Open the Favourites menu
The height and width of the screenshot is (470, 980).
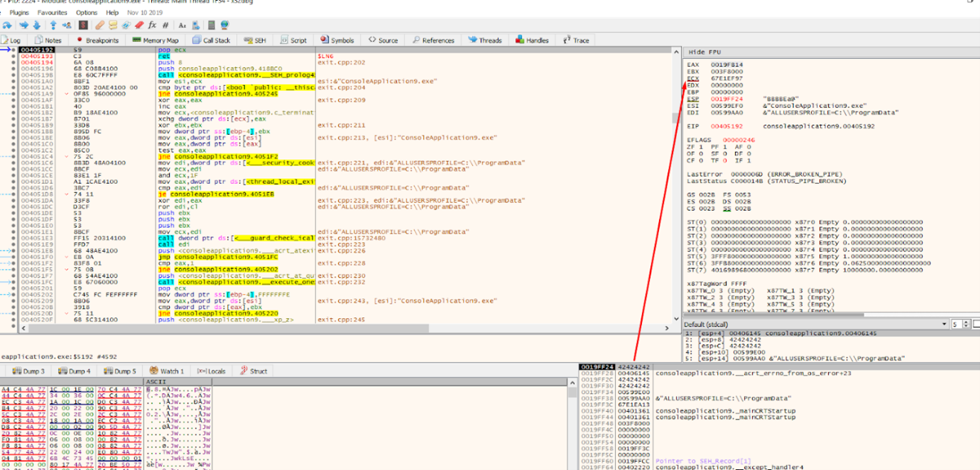[52, 12]
